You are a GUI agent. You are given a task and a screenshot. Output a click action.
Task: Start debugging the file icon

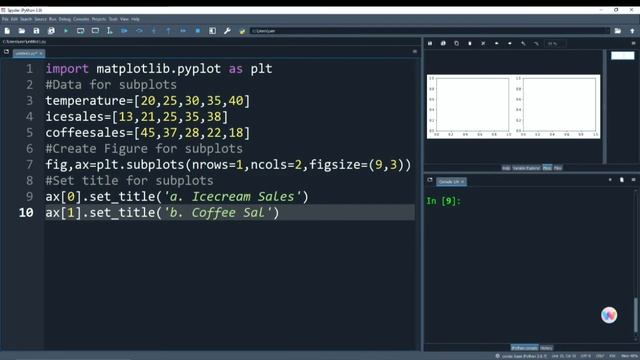coord(124,31)
